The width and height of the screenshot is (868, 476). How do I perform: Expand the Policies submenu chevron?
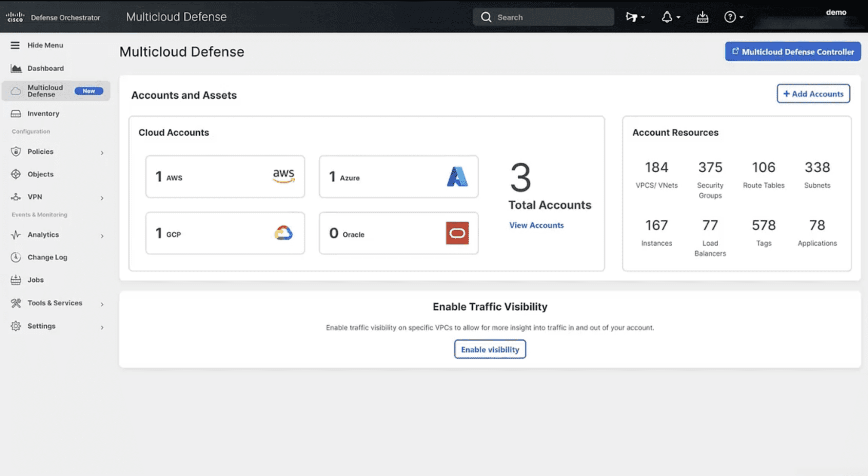click(102, 153)
